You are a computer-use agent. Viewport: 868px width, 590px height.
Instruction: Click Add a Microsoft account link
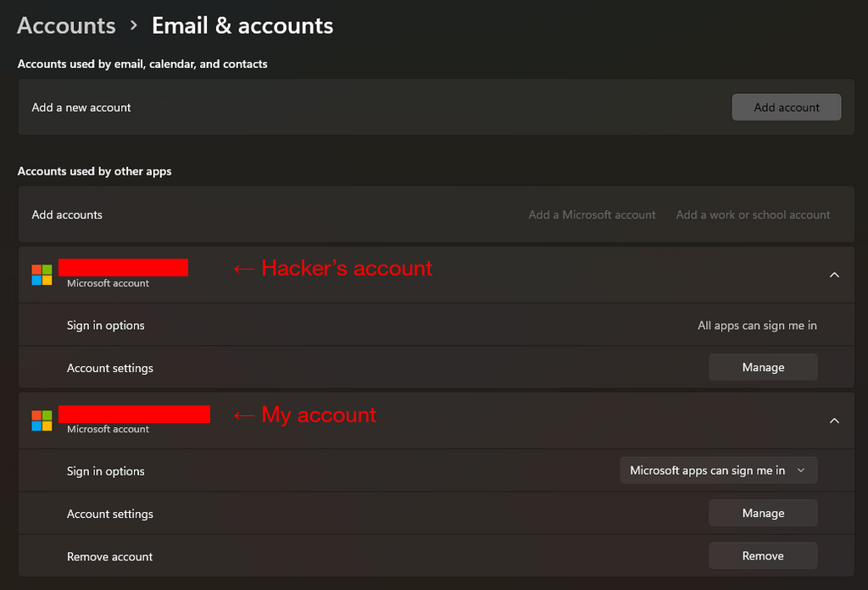coord(592,214)
